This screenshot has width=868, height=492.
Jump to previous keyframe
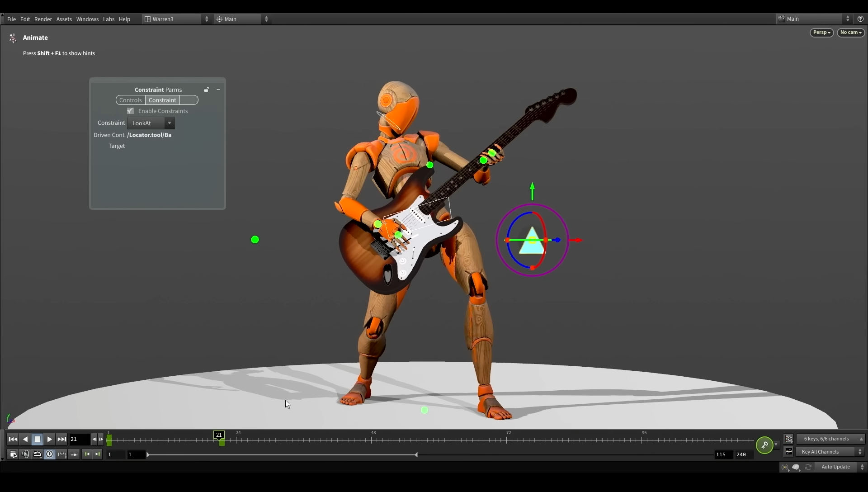click(87, 454)
